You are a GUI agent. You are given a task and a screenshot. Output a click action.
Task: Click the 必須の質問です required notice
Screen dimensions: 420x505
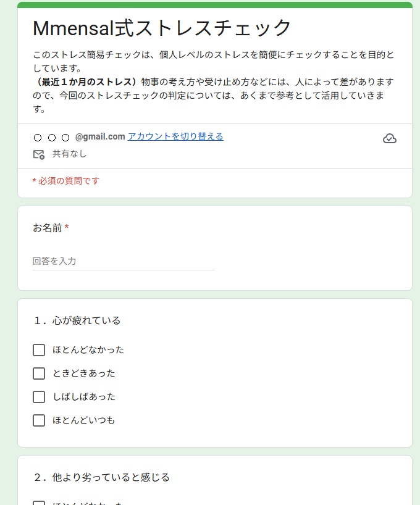click(x=66, y=181)
